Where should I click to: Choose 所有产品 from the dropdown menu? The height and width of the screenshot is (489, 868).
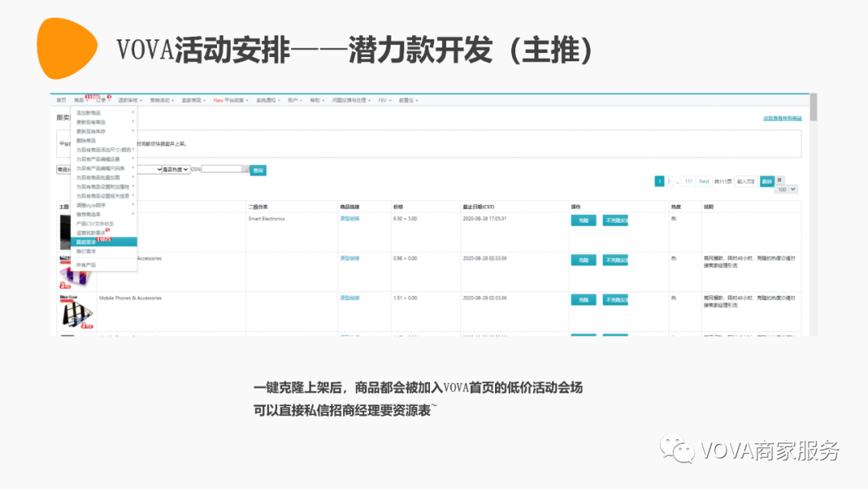[x=87, y=264]
